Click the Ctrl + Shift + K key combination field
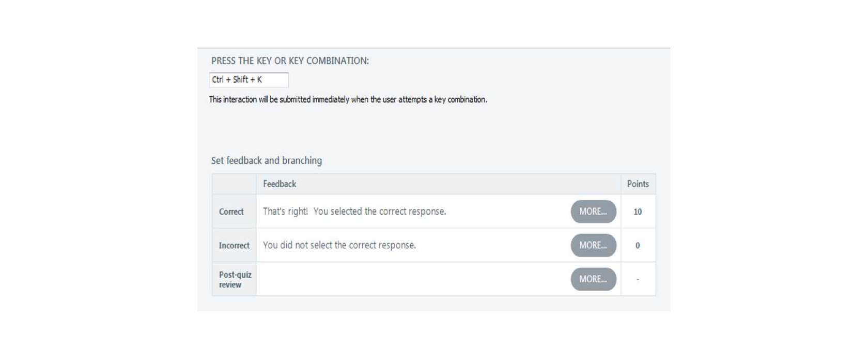The width and height of the screenshot is (868, 364). click(x=249, y=80)
